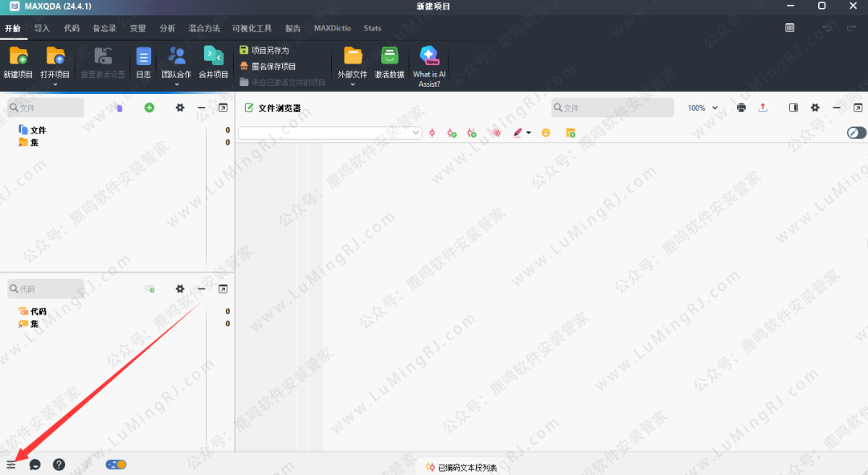Toggle edit mode switch in document browser

[854, 133]
